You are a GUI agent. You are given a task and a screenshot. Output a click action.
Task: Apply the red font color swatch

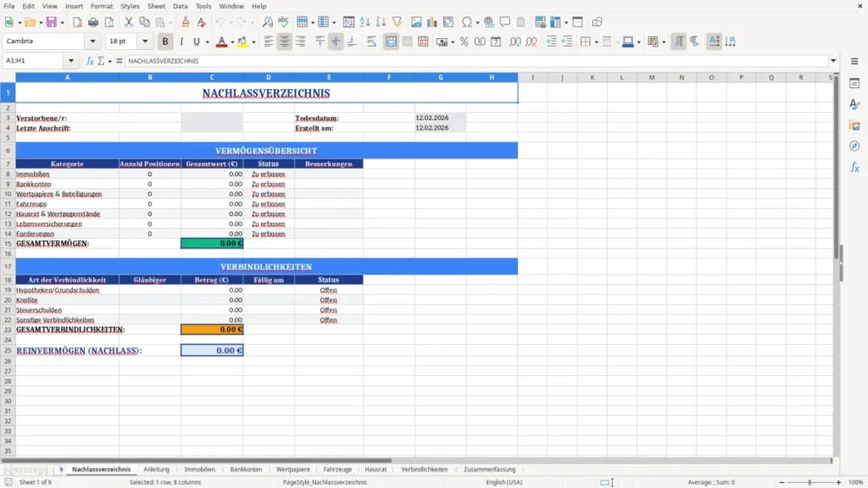[x=221, y=42]
